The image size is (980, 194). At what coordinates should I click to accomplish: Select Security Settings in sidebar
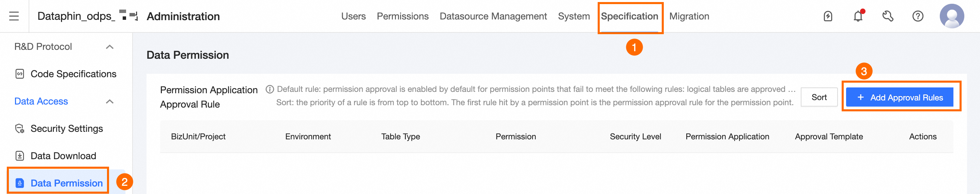66,128
